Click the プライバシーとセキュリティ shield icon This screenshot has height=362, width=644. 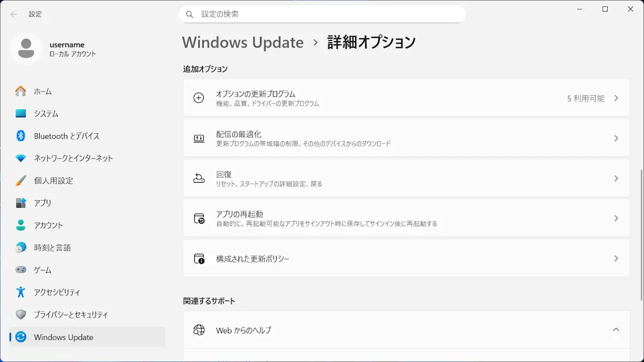click(21, 315)
